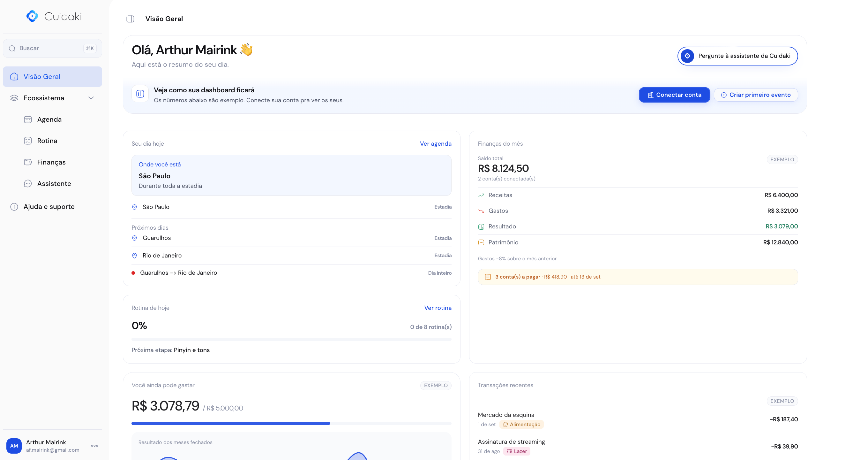This screenshot has width=868, height=460.
Task: Open the three-dot user options menu
Action: [x=95, y=446]
